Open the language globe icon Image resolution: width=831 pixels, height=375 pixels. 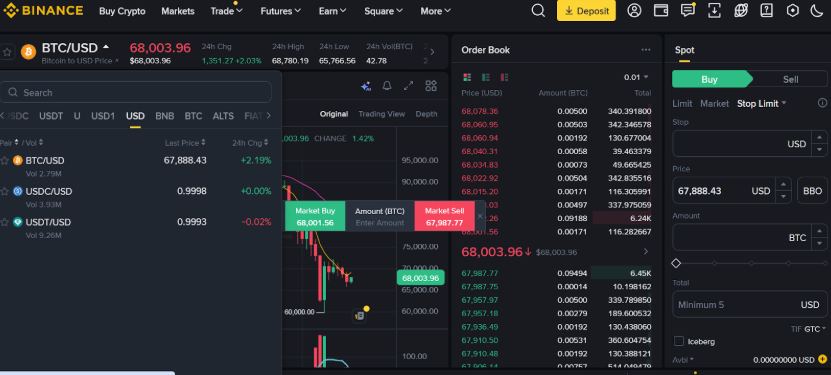(740, 11)
